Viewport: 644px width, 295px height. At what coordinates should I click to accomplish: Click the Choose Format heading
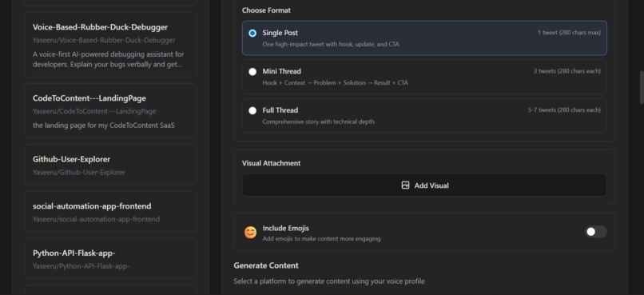click(x=266, y=10)
